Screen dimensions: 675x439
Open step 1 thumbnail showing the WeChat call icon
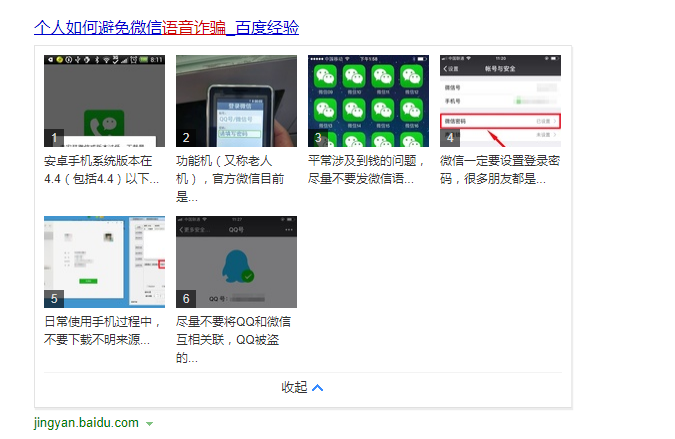(104, 101)
